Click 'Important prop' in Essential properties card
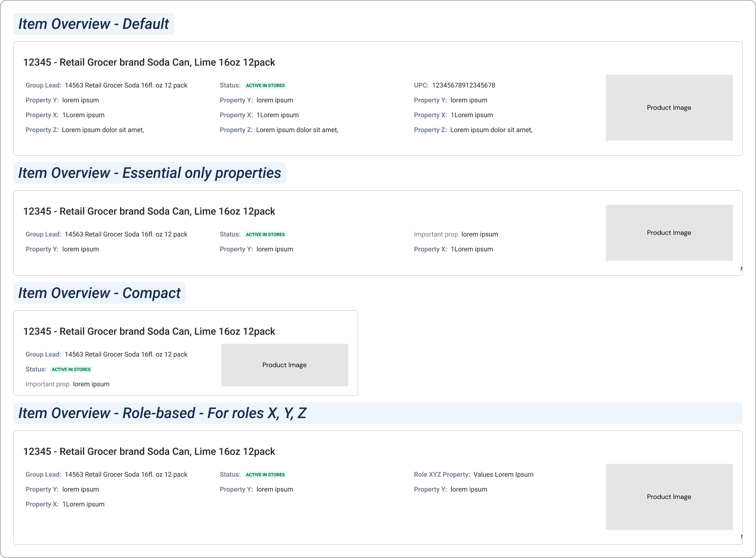 point(436,234)
